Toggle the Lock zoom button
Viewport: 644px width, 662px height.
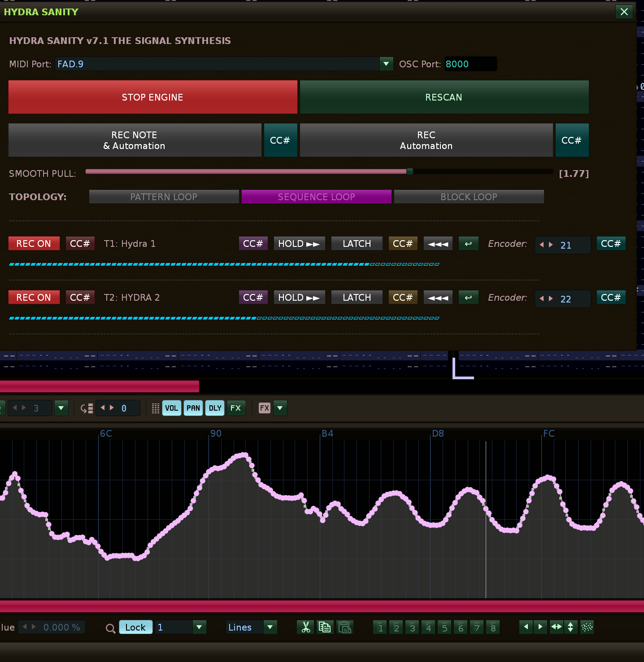point(135,627)
